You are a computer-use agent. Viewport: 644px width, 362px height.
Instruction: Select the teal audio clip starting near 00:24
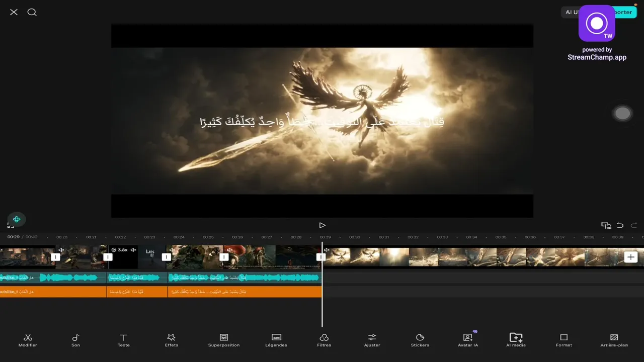point(245,278)
